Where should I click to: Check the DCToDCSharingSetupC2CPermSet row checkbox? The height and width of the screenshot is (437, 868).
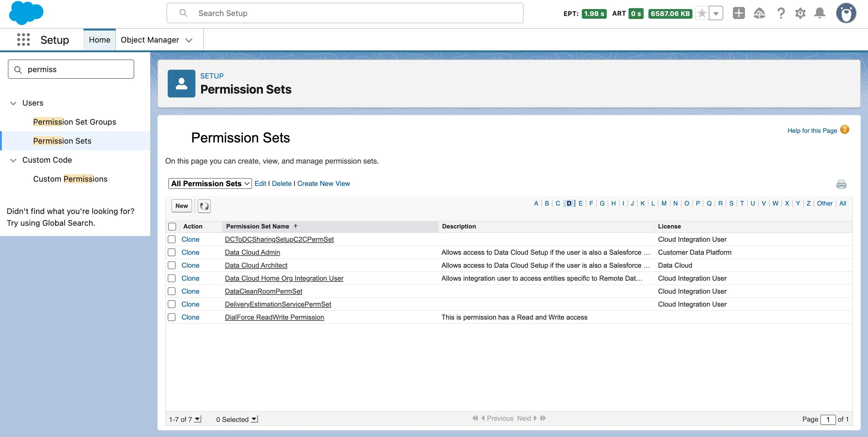(x=172, y=239)
